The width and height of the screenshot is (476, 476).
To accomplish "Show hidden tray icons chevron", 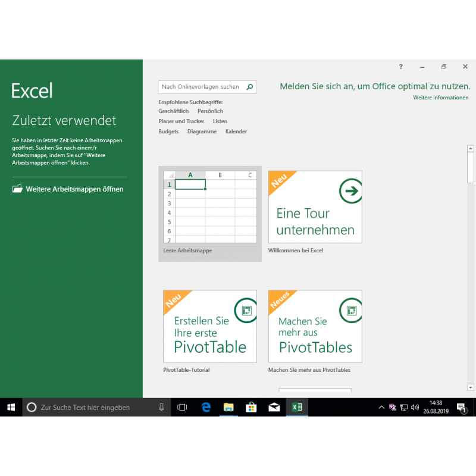I will click(x=381, y=408).
